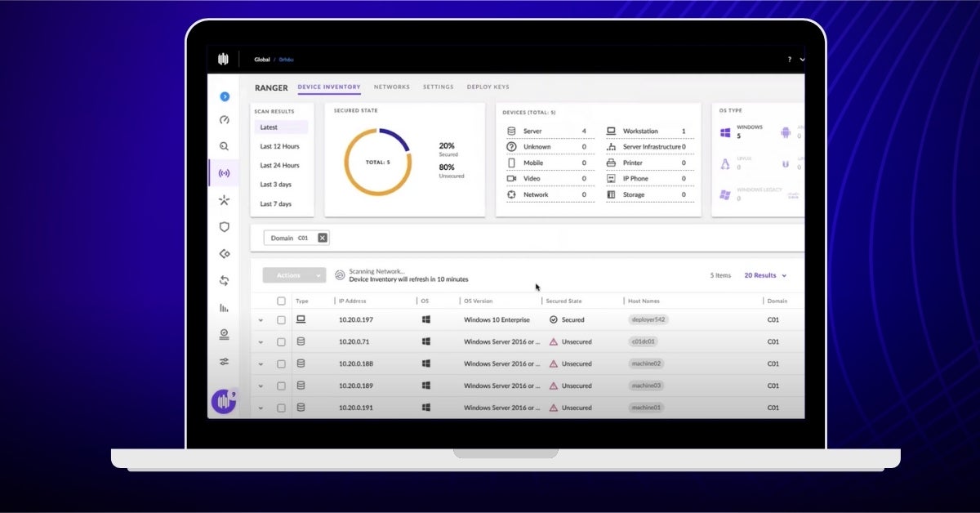980x513 pixels.
Task: Click the circular sync arrows sidebar icon
Action: (x=224, y=281)
